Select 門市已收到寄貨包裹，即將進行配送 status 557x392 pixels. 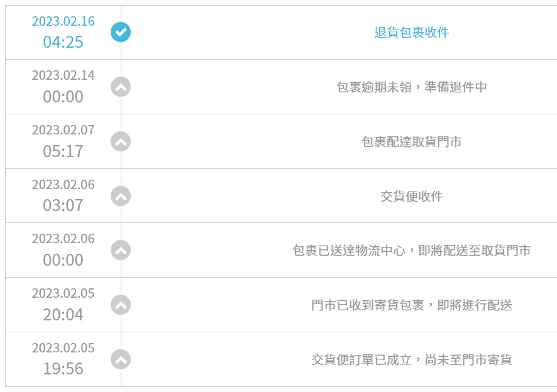coord(411,305)
